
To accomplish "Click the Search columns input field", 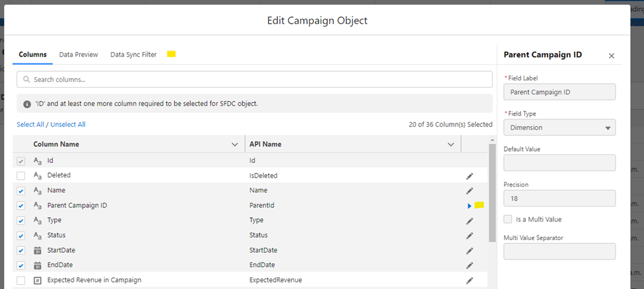I will (254, 79).
